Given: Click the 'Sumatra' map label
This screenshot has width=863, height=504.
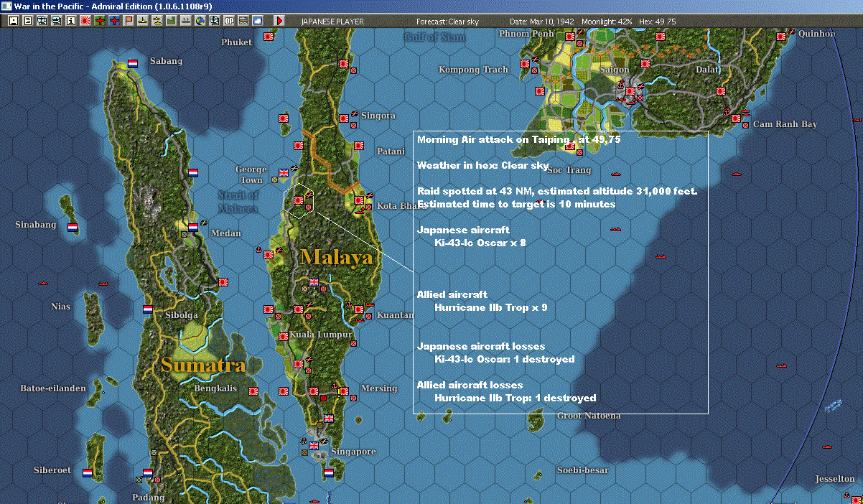Looking at the screenshot, I should coord(203,365).
